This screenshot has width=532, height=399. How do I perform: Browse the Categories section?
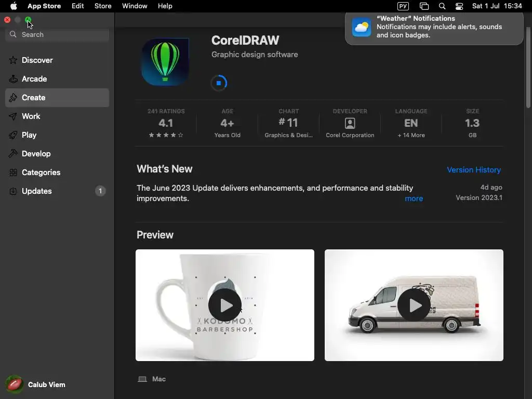pos(57,172)
